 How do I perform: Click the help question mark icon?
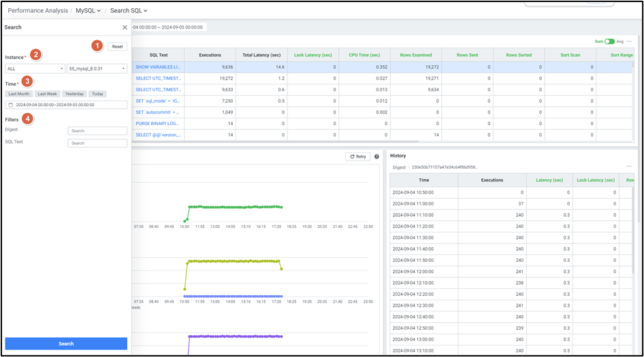tap(376, 156)
